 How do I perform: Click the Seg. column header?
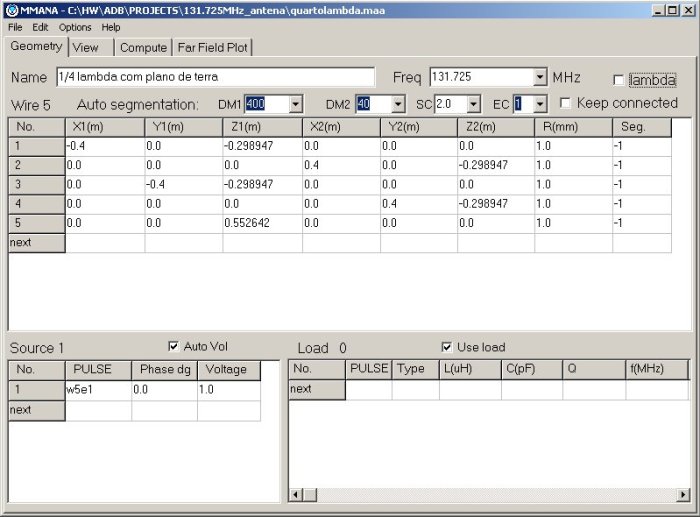click(x=642, y=127)
